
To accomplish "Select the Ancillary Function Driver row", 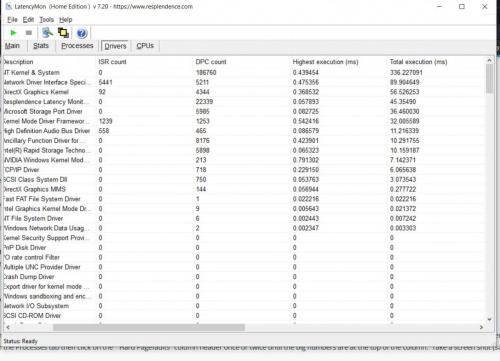I will pos(244,140).
